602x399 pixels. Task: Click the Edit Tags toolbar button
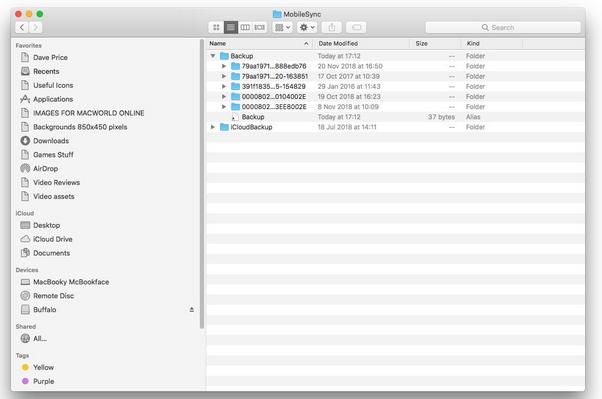click(x=356, y=27)
